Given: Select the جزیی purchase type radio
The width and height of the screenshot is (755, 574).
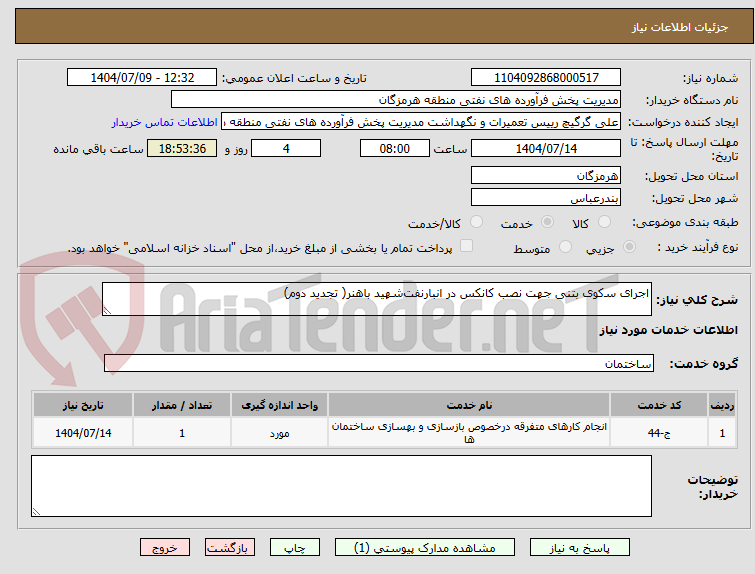Looking at the screenshot, I should click(629, 247).
